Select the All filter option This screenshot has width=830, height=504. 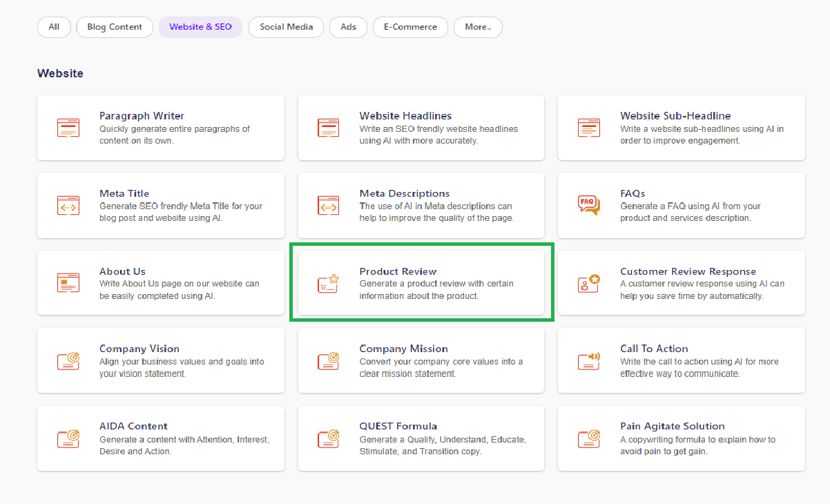(x=54, y=27)
